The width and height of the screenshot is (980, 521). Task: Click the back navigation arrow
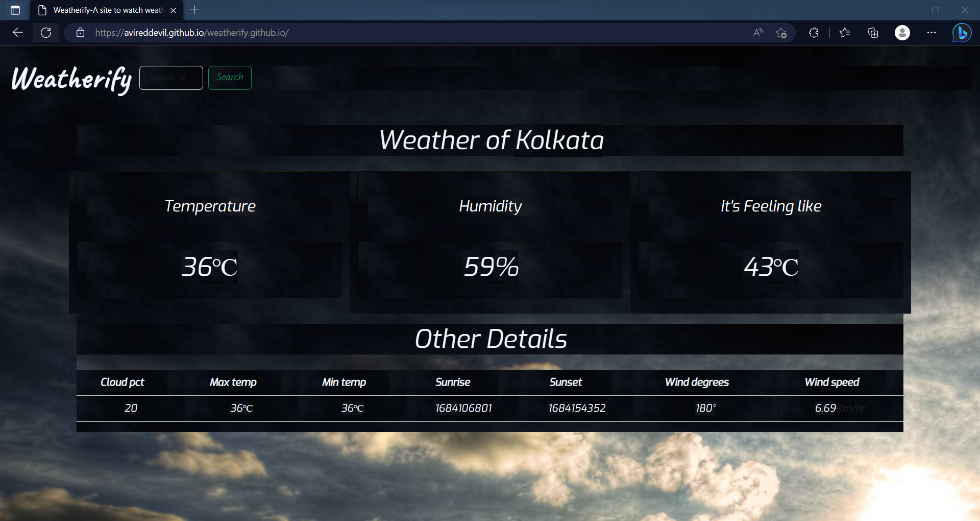click(x=18, y=32)
